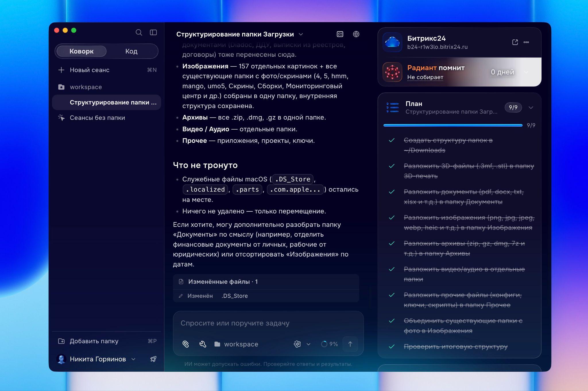
Task: Click checkmark for Разложить документы task
Action: tap(392, 192)
